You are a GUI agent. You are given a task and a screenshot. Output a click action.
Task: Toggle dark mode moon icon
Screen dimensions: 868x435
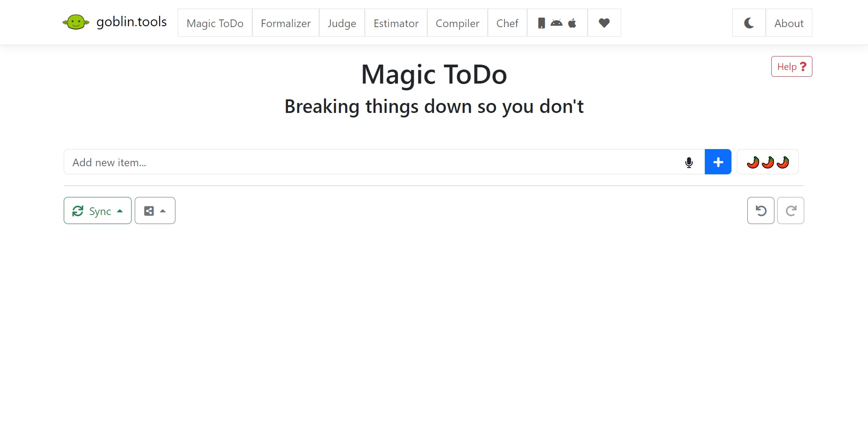(749, 23)
